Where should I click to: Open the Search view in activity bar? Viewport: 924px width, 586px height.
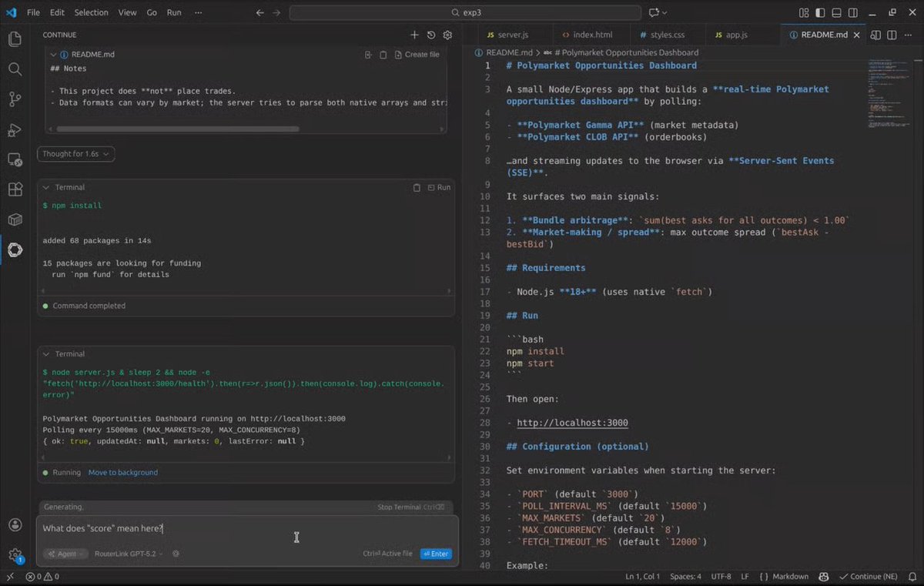click(x=15, y=69)
